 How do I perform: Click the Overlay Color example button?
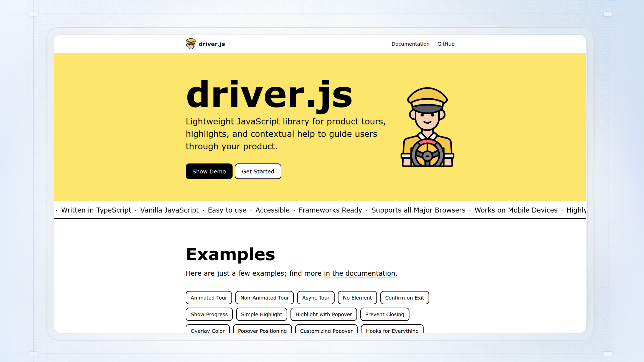click(207, 329)
